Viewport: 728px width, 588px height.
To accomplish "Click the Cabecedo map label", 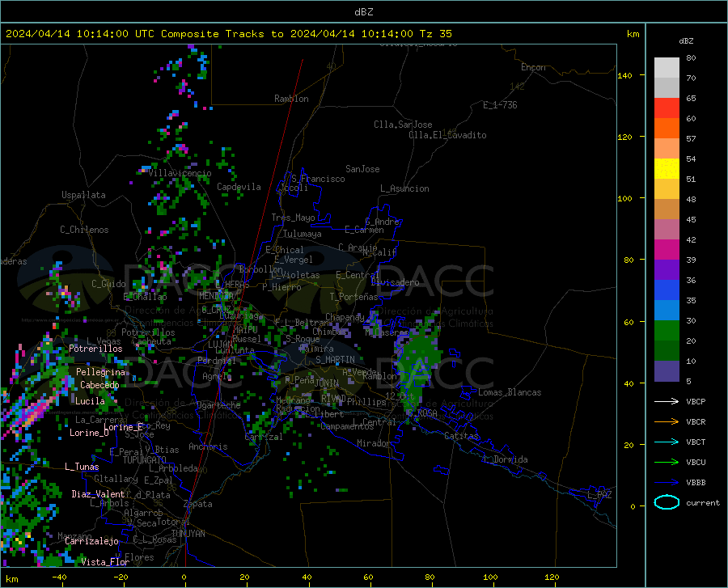I will pyautogui.click(x=99, y=385).
